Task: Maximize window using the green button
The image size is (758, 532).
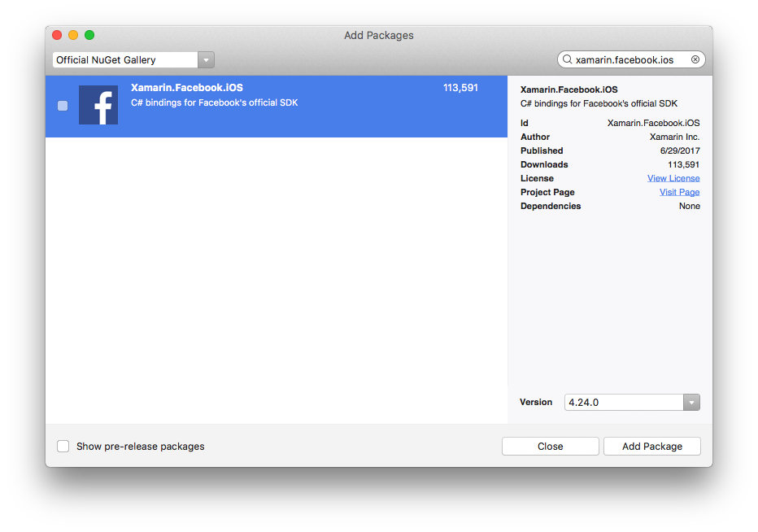Action: [89, 35]
